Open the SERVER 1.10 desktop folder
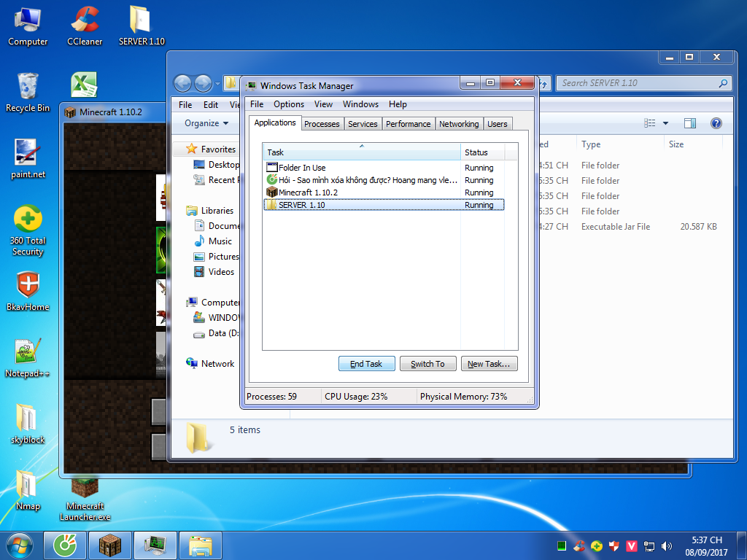The width and height of the screenshot is (747, 560). (142, 27)
